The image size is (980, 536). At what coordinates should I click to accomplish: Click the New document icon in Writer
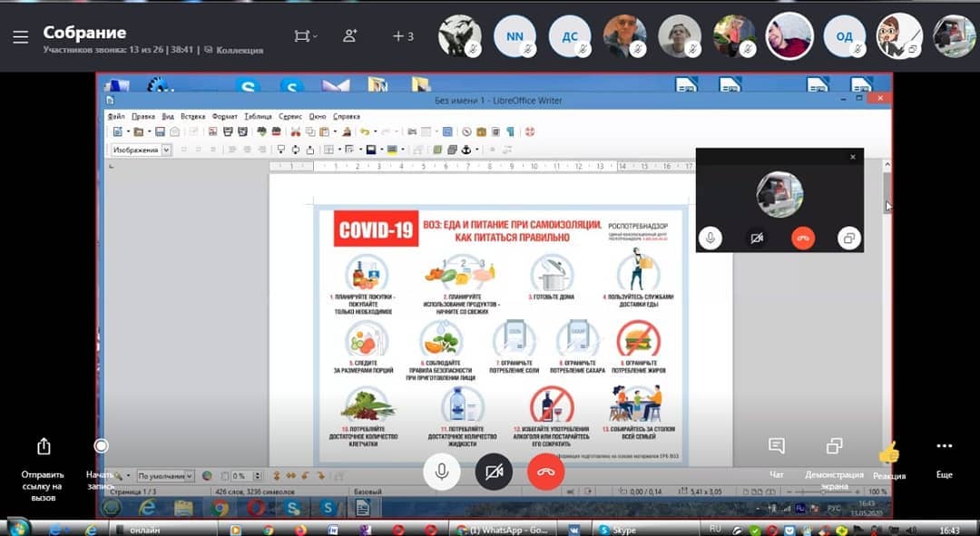(117, 132)
